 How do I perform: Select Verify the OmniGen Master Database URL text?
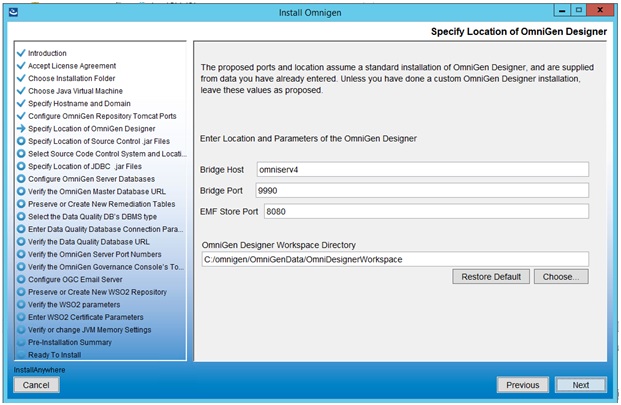[x=97, y=192]
